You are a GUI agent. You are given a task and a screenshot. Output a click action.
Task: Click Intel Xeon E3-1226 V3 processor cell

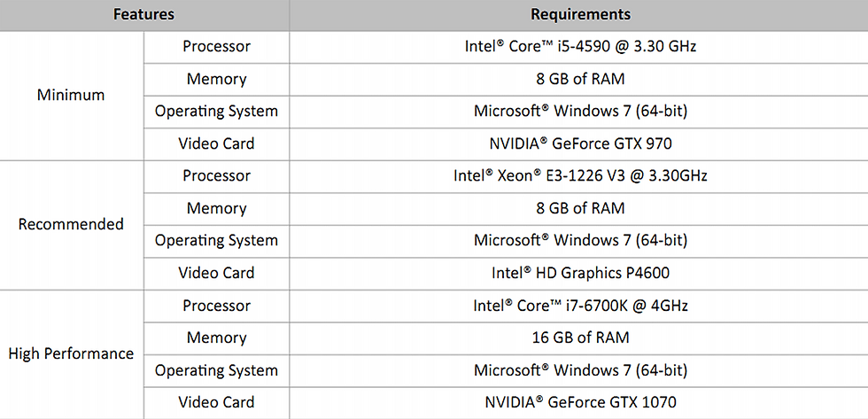point(578,176)
